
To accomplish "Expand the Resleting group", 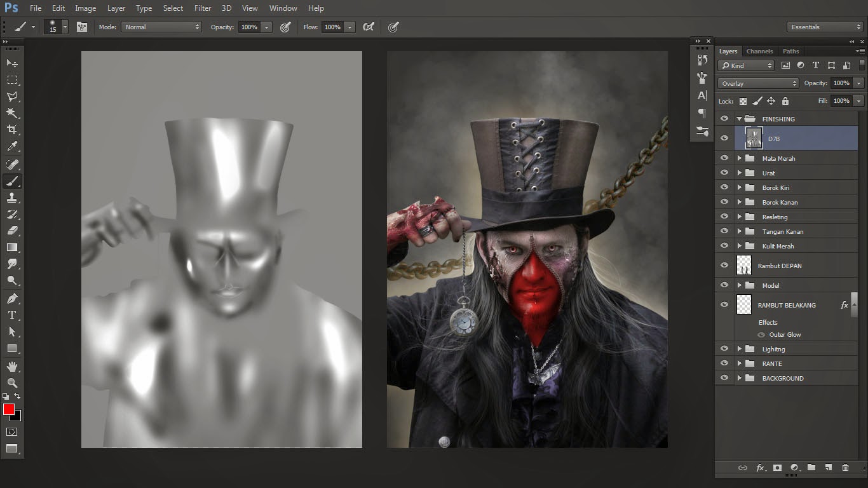I will pyautogui.click(x=739, y=217).
